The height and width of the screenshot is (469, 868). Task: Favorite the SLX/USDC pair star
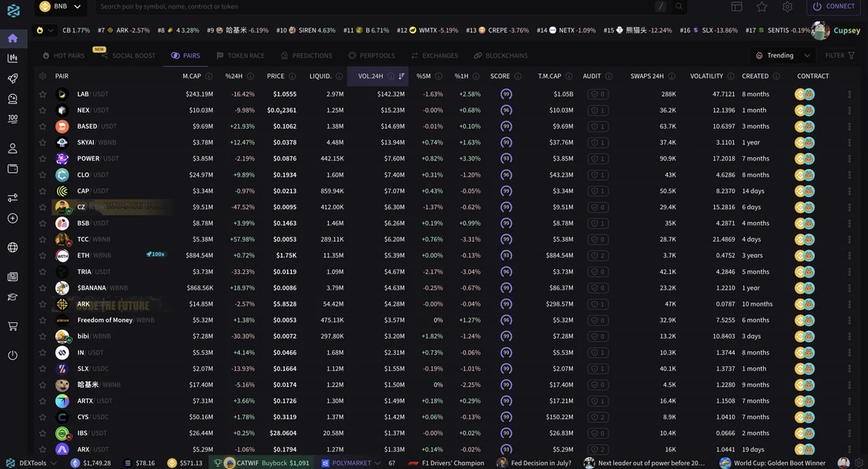(43, 368)
